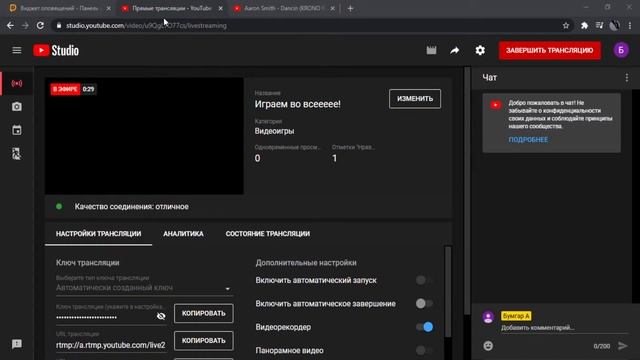Viewport: 640px width, 360px height.
Task: Send the chat message arrow
Action: (x=622, y=346)
